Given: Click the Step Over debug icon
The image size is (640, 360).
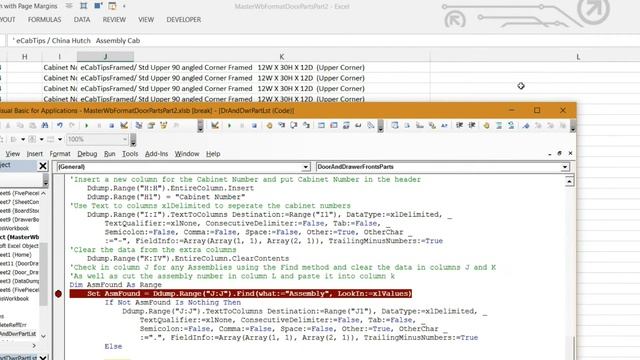Looking at the screenshot, I should pyautogui.click(x=293, y=125).
